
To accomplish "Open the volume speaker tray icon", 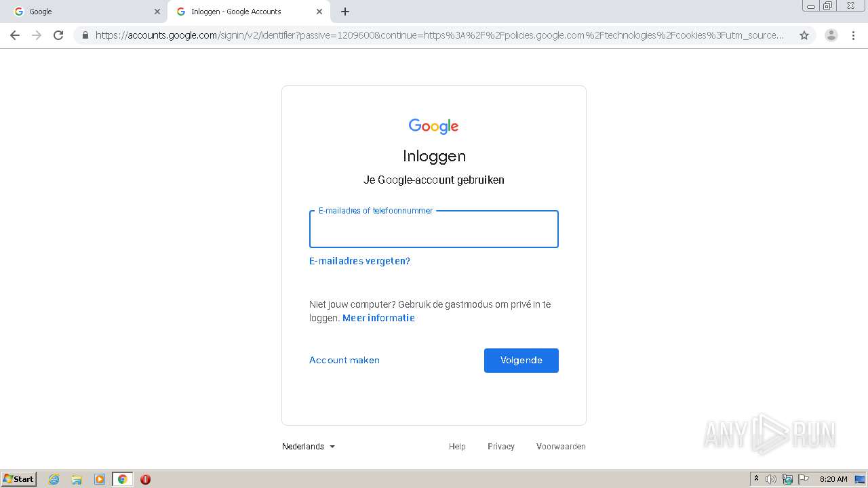I will coord(771,479).
